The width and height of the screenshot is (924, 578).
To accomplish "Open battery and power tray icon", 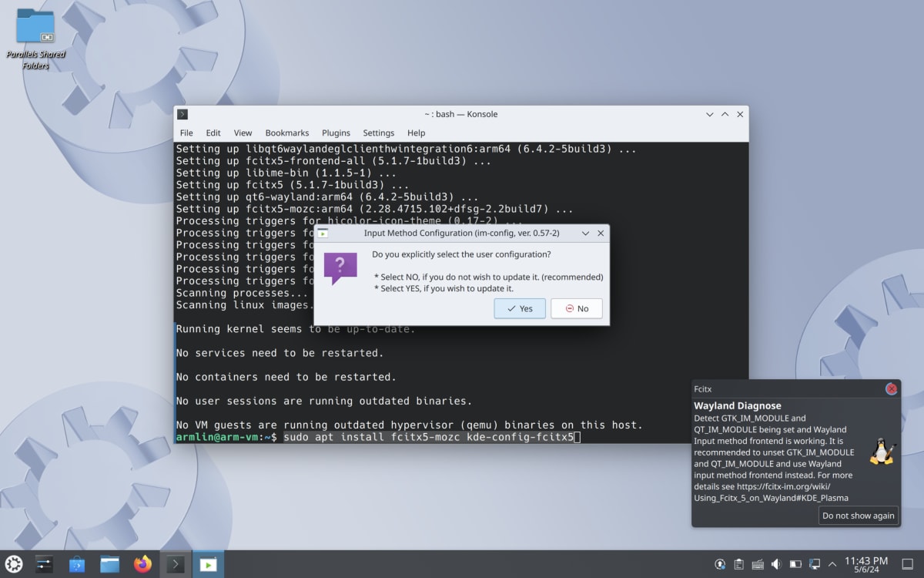I will [795, 565].
